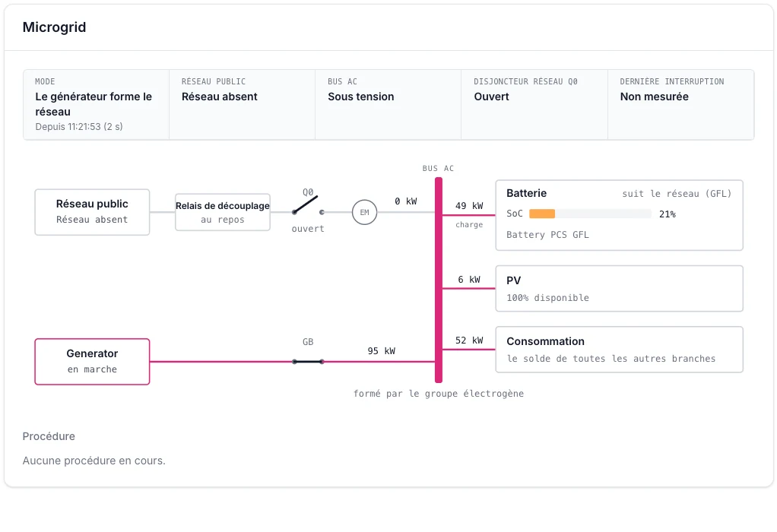
Task: Click the '6 kW' PV power reading
Action: (469, 280)
